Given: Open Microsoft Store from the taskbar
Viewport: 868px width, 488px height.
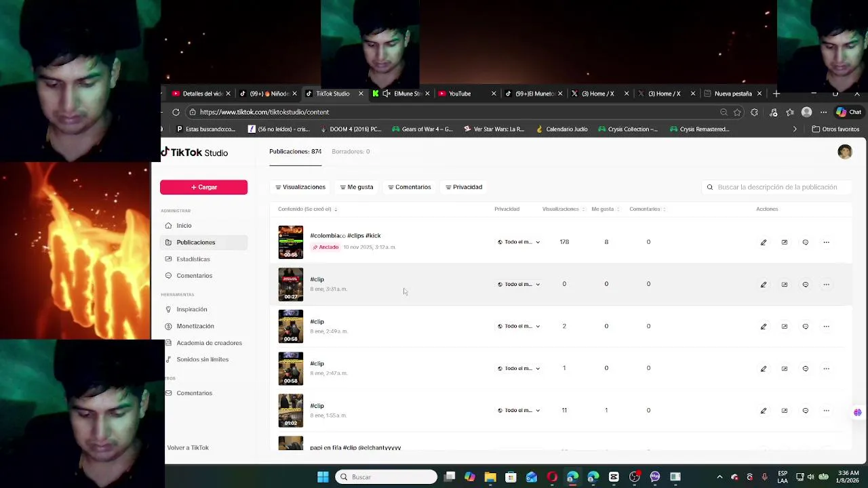Looking at the screenshot, I should point(511,477).
